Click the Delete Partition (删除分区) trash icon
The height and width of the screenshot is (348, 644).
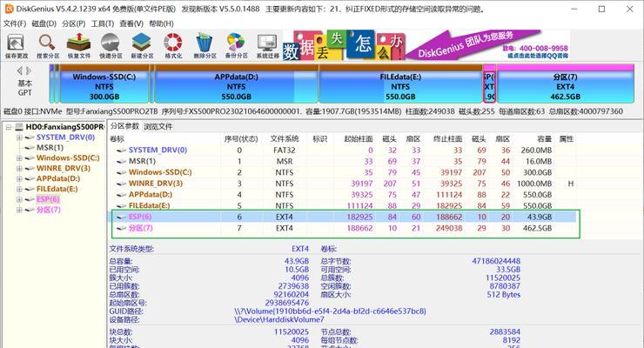coord(205,45)
